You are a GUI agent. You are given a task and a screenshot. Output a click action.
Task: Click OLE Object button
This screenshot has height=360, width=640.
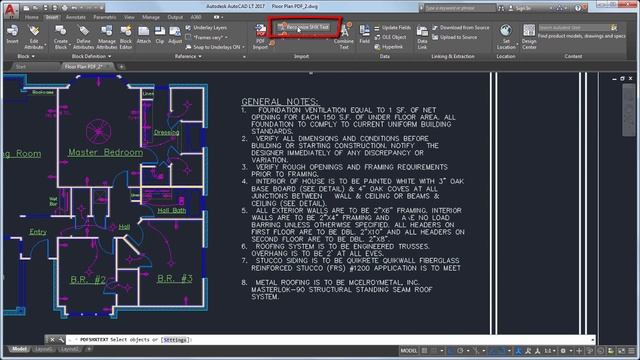390,37
